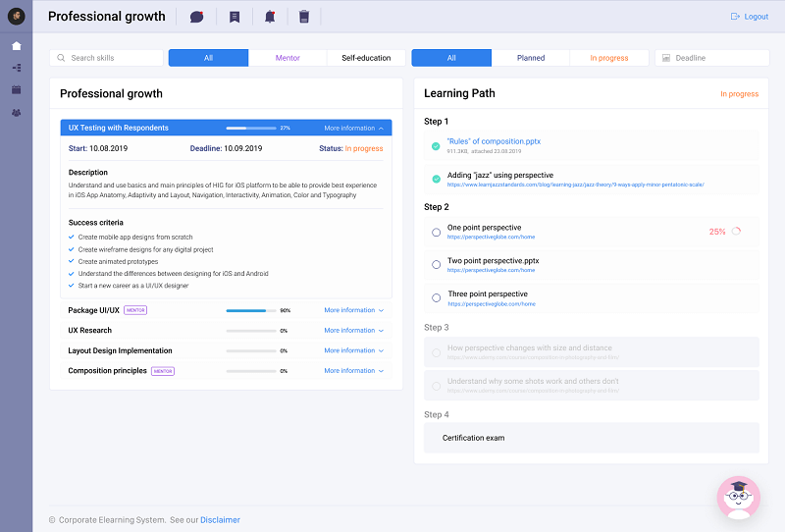This screenshot has width=785, height=532.
Task: Open the trash bin icon in header
Action: point(304,17)
